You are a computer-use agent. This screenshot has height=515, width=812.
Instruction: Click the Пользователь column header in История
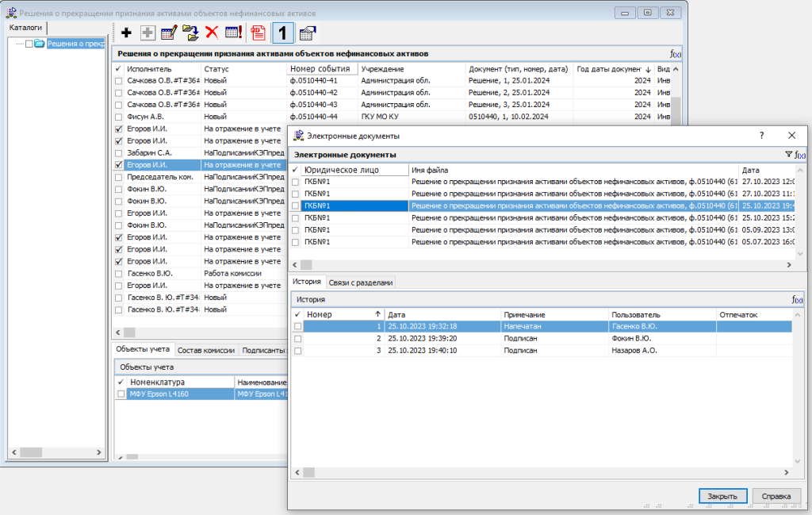pyautogui.click(x=662, y=314)
